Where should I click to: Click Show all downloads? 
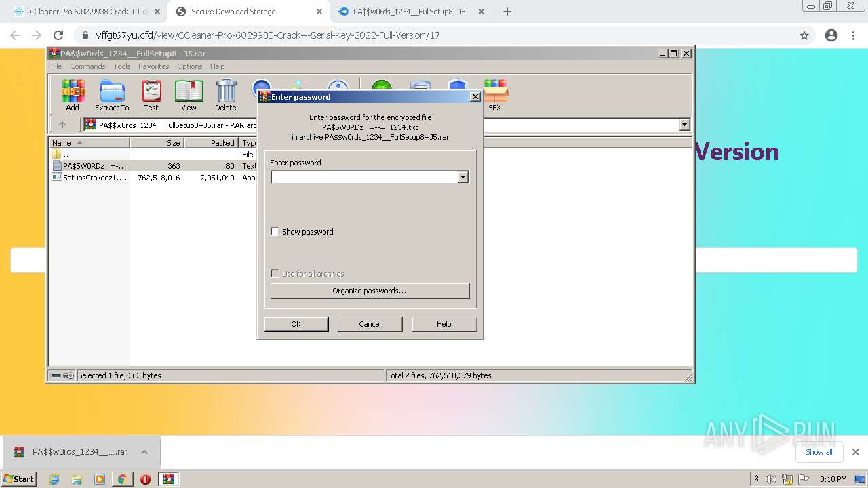tap(818, 452)
